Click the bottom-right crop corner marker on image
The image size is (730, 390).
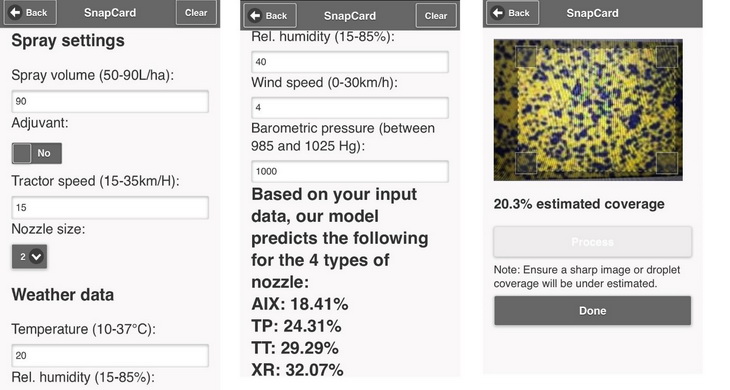point(667,163)
